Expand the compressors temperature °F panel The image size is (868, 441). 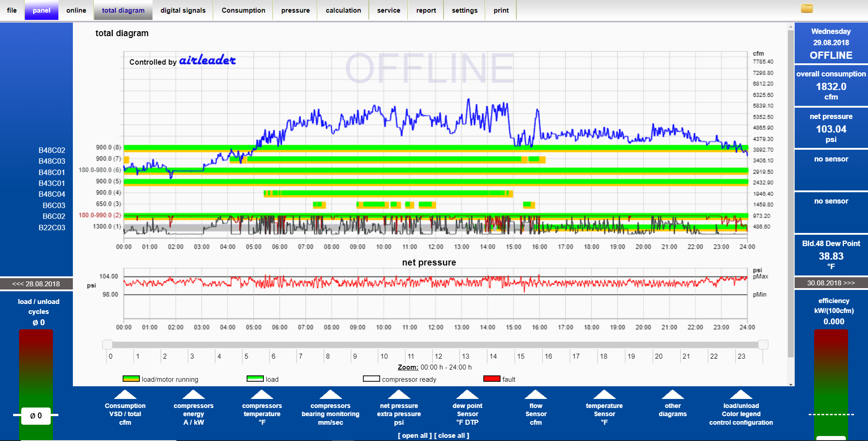click(x=262, y=394)
